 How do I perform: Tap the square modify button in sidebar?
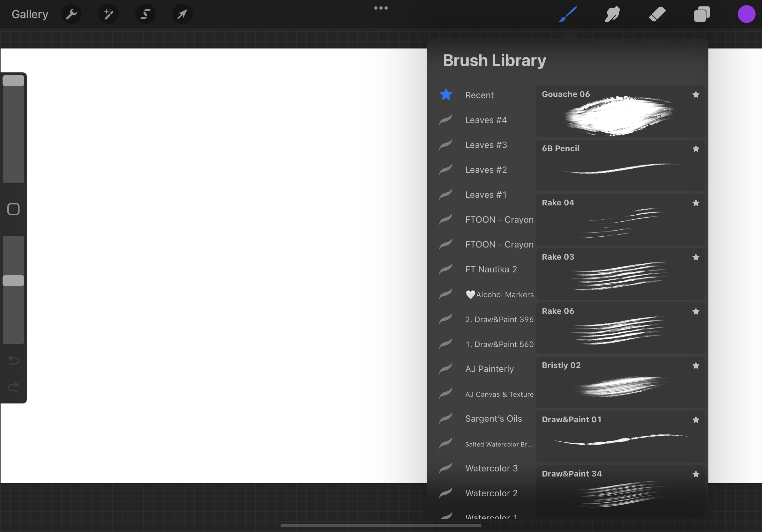[13, 209]
